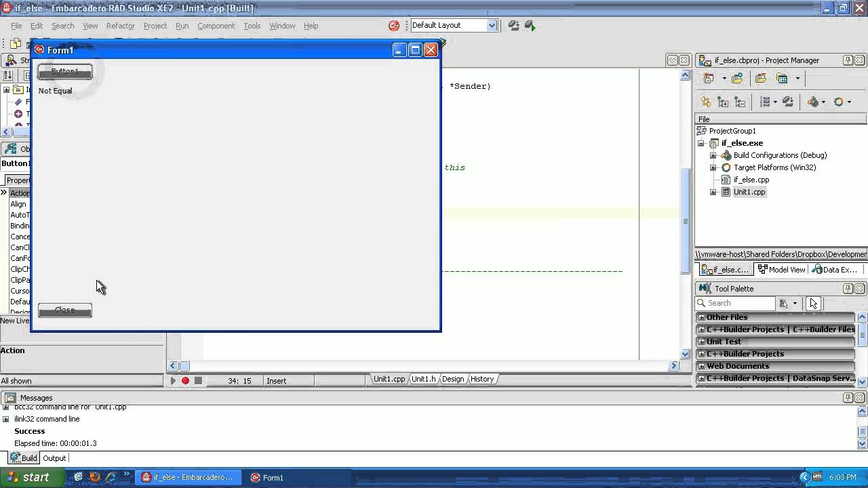Click the Tool Palette category filter icon
This screenshot has height=488, width=868.
click(784, 303)
